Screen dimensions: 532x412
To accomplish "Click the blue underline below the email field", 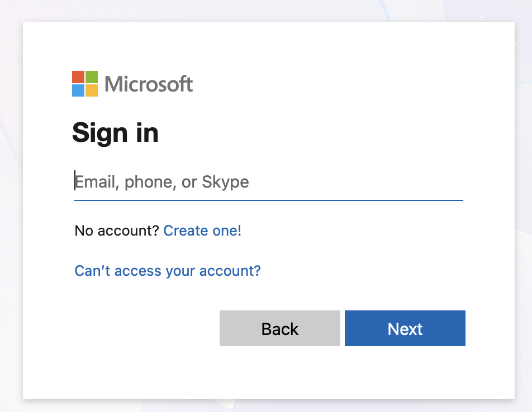I will point(268,200).
